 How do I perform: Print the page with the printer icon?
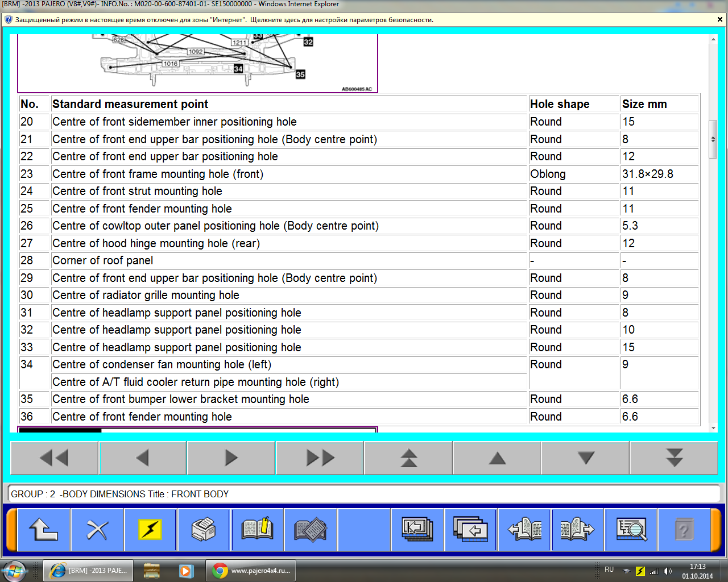(x=204, y=530)
